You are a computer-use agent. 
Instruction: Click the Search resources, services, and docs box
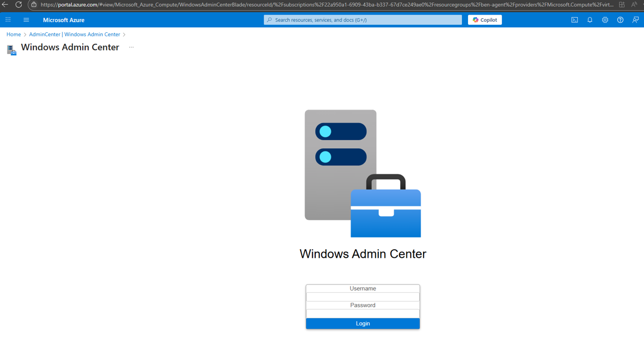pyautogui.click(x=363, y=20)
